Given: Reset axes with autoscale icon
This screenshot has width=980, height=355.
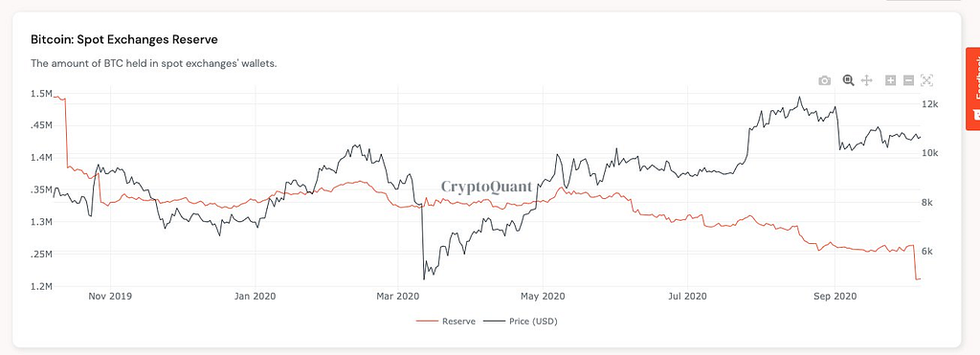Looking at the screenshot, I should (x=926, y=80).
